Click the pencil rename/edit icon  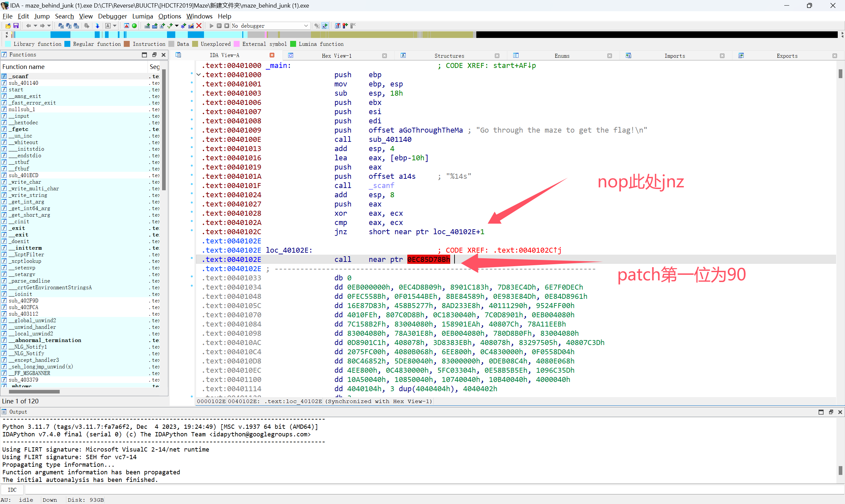[191, 25]
